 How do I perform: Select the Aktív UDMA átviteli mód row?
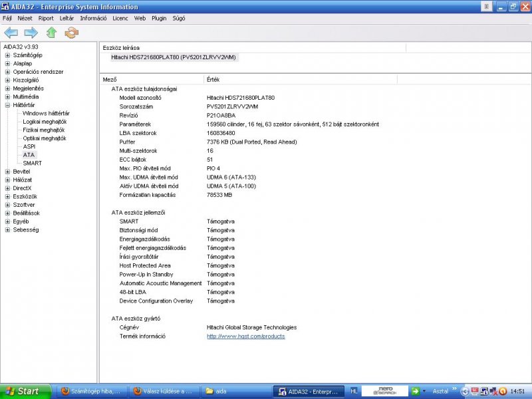188,186
